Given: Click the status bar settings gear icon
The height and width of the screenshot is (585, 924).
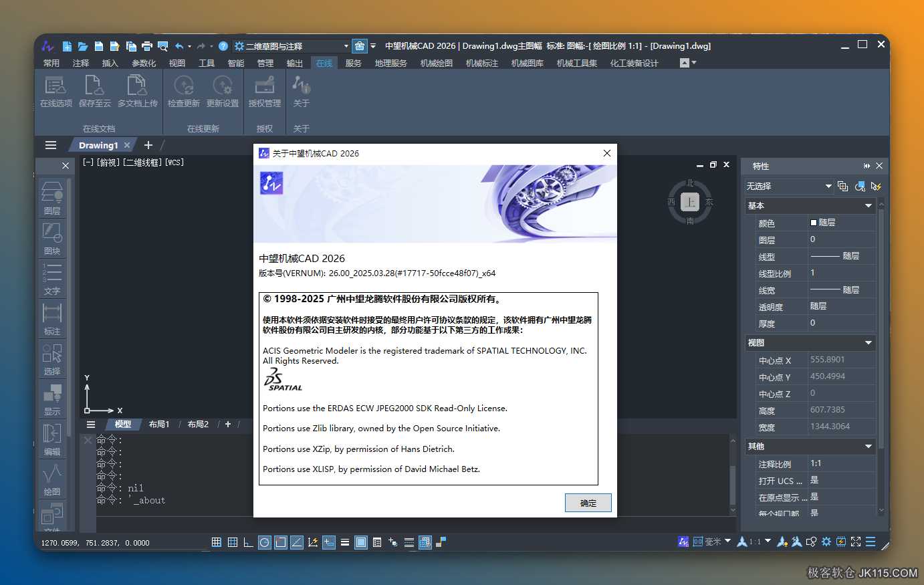Looking at the screenshot, I should point(826,542).
